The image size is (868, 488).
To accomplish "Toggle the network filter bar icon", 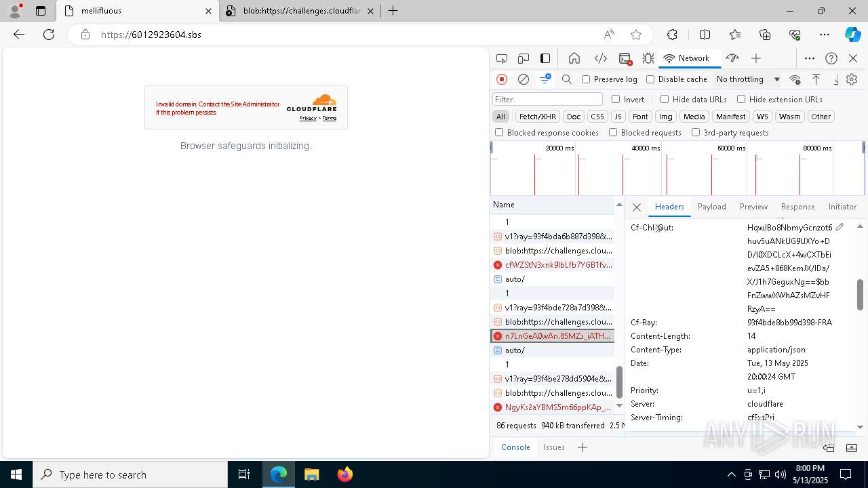I will tap(545, 79).
